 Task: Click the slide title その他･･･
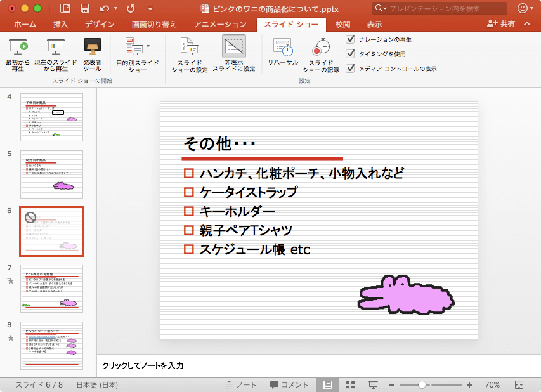[219, 143]
